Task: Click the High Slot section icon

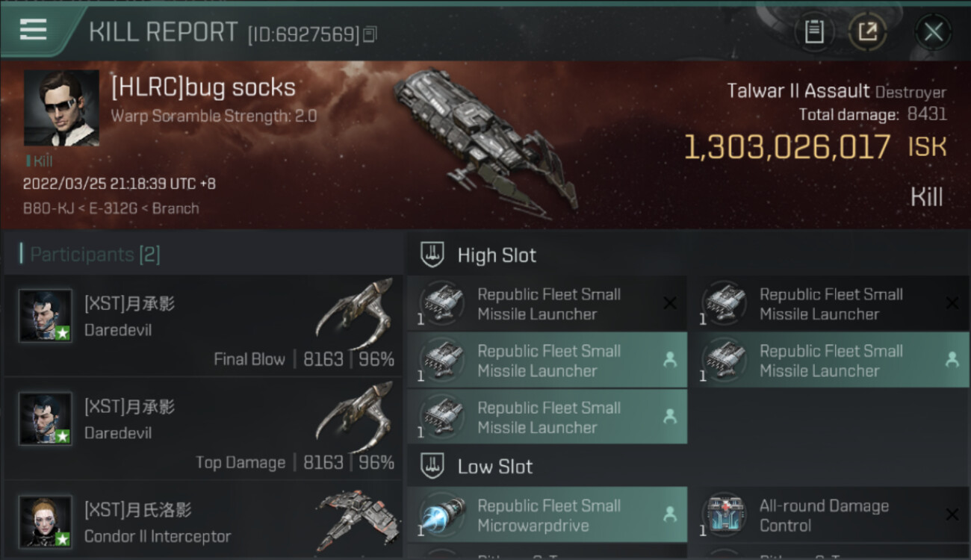Action: tap(432, 255)
